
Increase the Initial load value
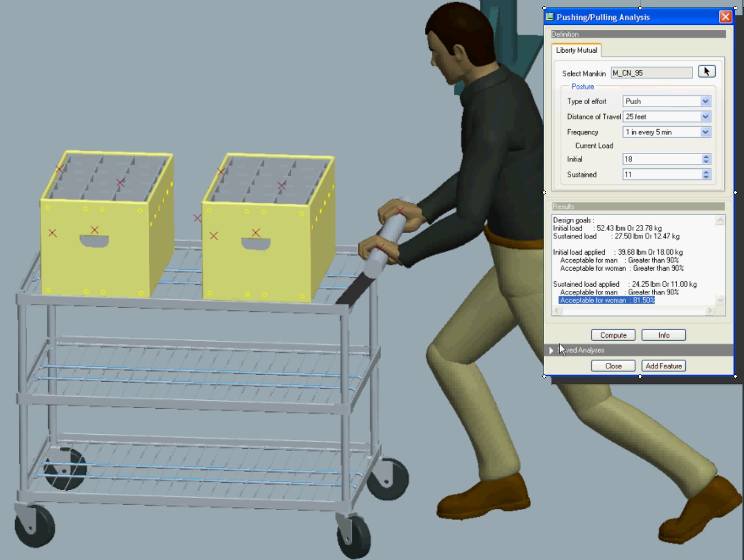[706, 157]
